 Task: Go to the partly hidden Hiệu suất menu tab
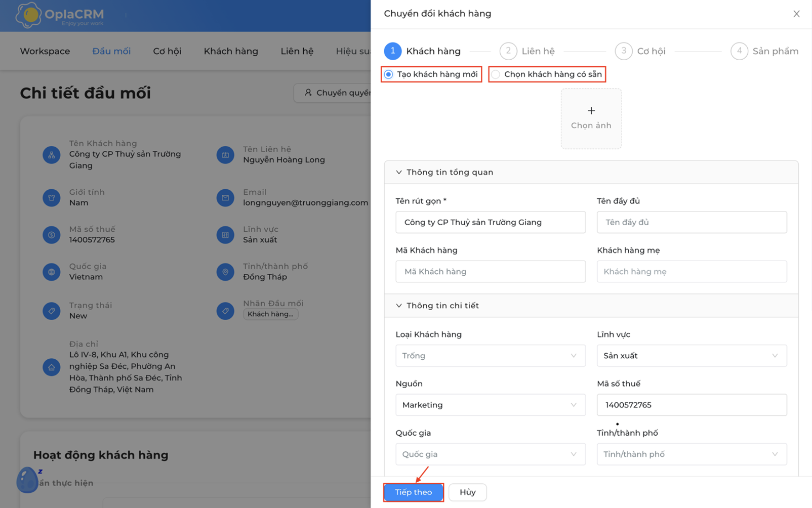(x=353, y=51)
